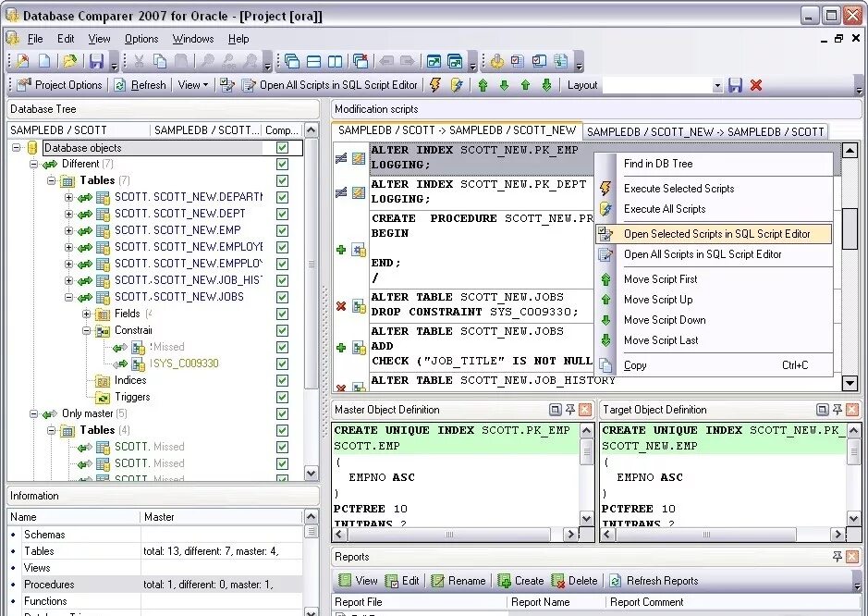Switch to SCOTT_NEW -> SCOTT scripts tab
Image resolution: width=868 pixels, height=616 pixels.
tap(705, 132)
